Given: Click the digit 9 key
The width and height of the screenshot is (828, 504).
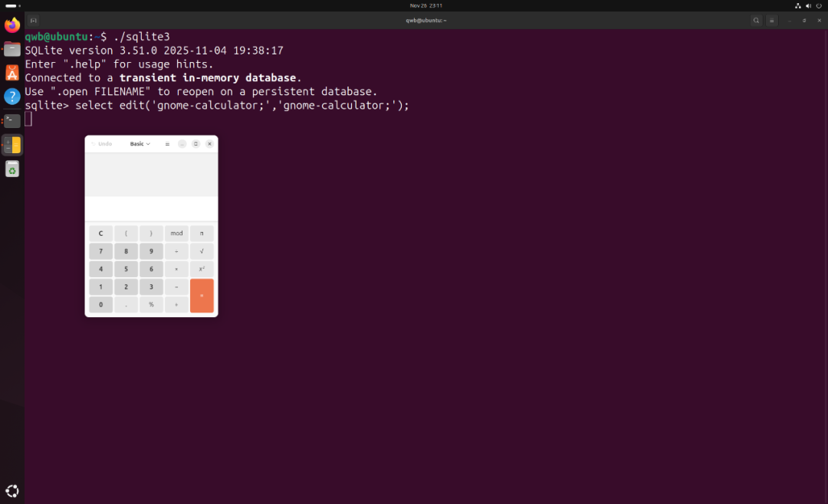Looking at the screenshot, I should tap(151, 251).
